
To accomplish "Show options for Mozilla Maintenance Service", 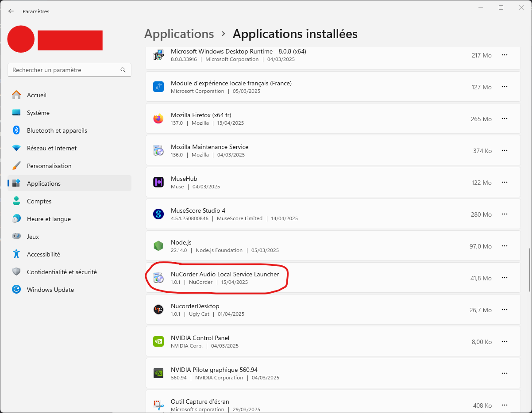I will (x=504, y=150).
